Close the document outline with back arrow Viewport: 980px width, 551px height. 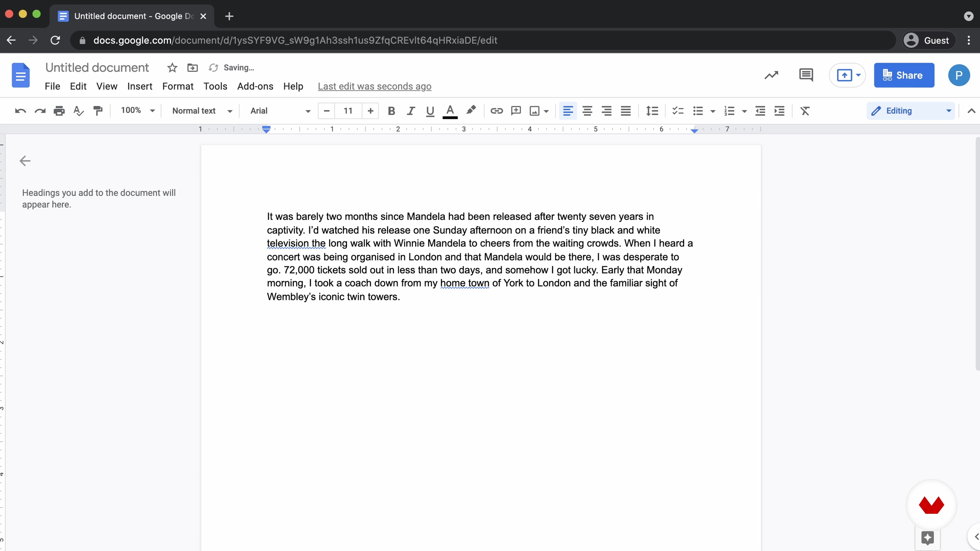point(25,161)
